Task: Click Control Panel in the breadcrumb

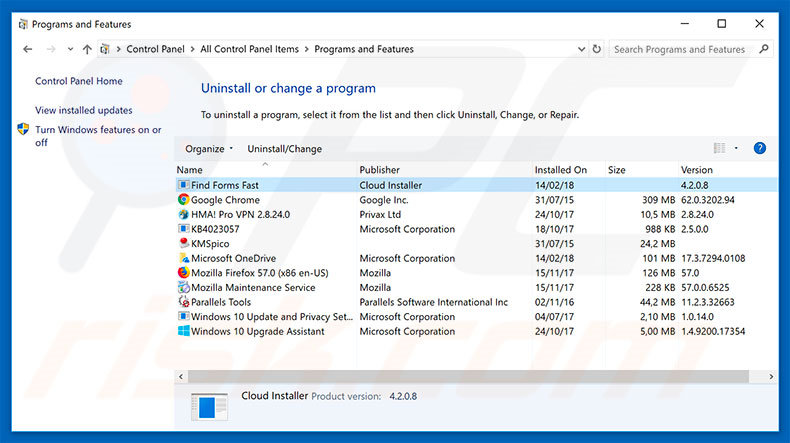Action: pyautogui.click(x=155, y=49)
